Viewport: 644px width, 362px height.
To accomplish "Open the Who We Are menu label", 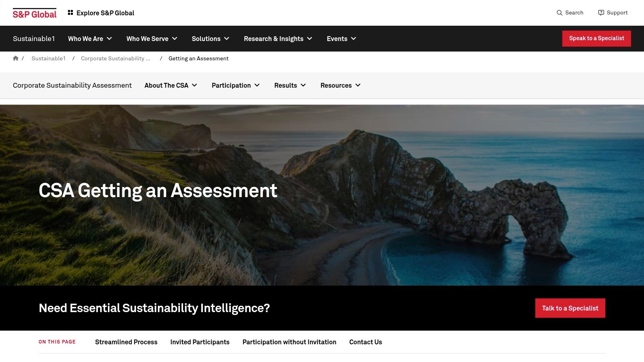I will coord(85,39).
